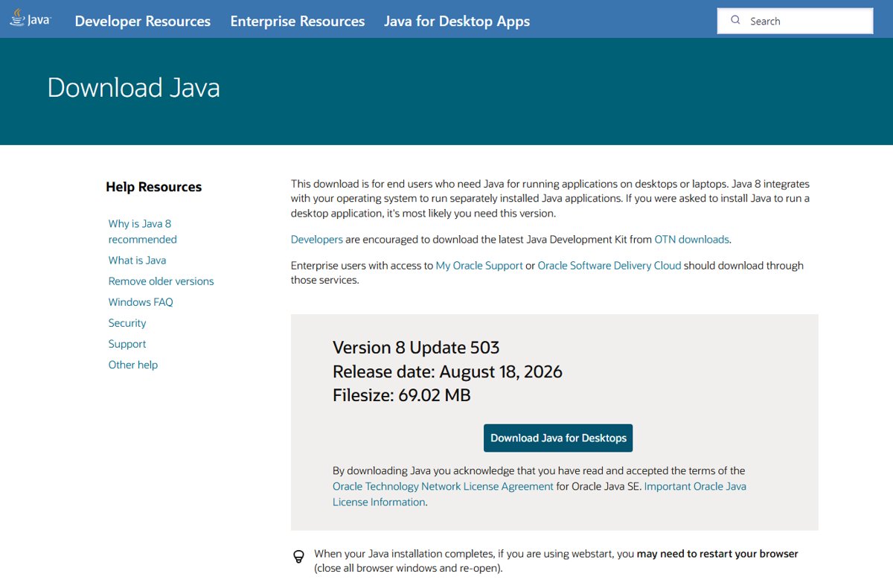Open Enterprise Resources menu
Screen dimensions: 893x588
(x=298, y=21)
